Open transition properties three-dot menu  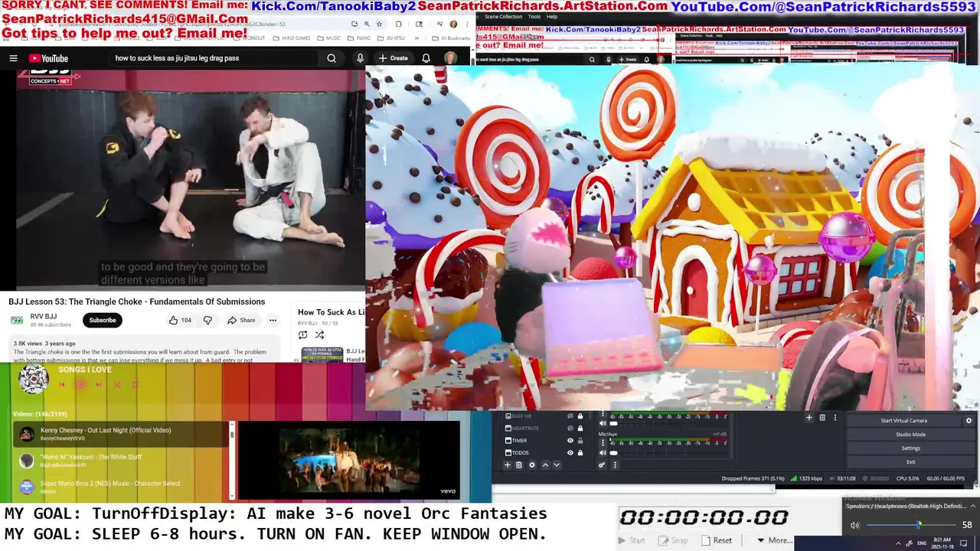coord(835,418)
